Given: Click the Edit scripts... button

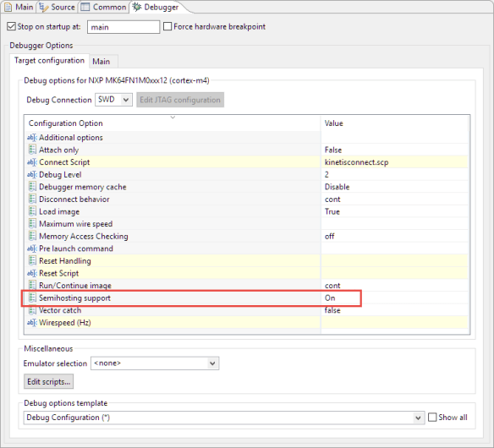Looking at the screenshot, I should point(48,381).
